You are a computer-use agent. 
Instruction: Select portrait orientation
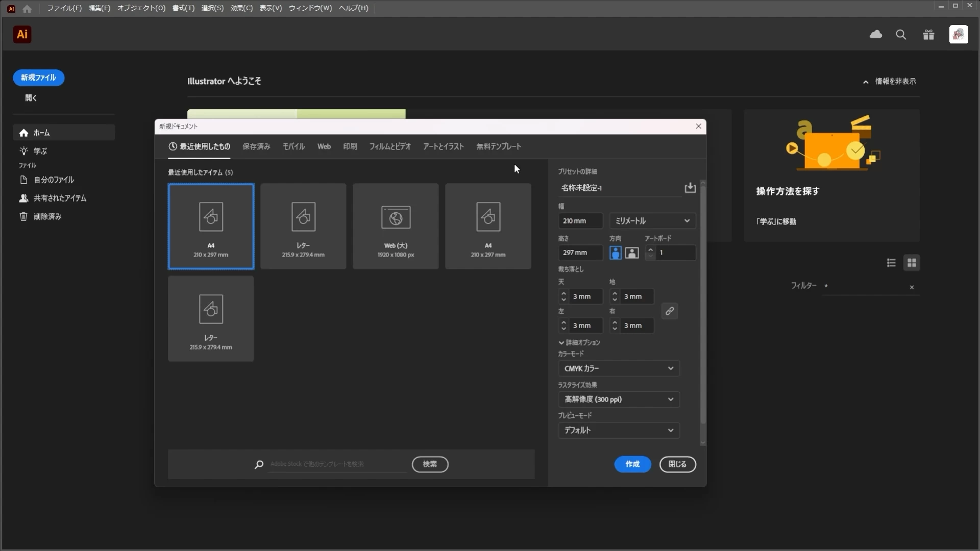tap(616, 253)
